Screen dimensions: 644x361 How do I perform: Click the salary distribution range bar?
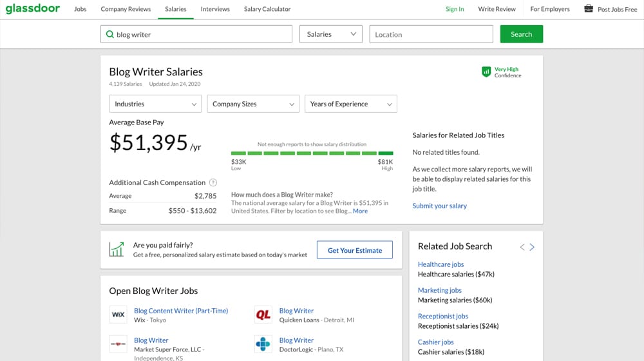pyautogui.click(x=312, y=153)
